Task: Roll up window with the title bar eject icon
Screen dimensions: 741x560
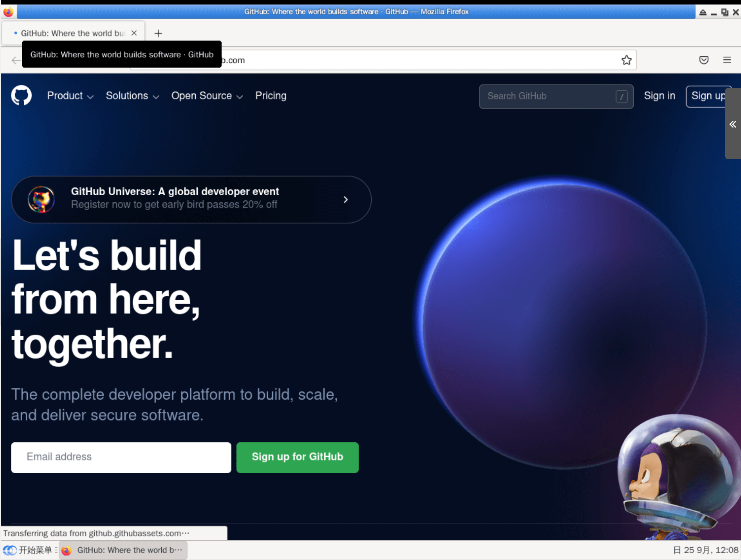Action: coord(703,12)
